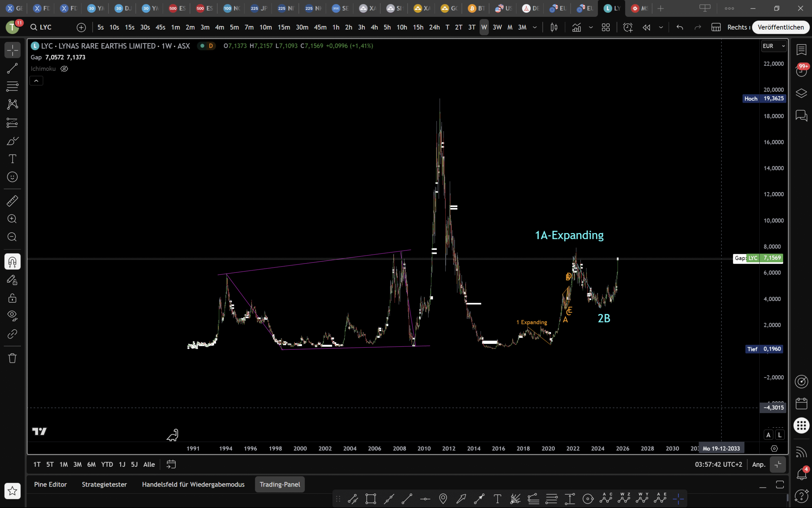Open the measure ruler tool

point(12,201)
